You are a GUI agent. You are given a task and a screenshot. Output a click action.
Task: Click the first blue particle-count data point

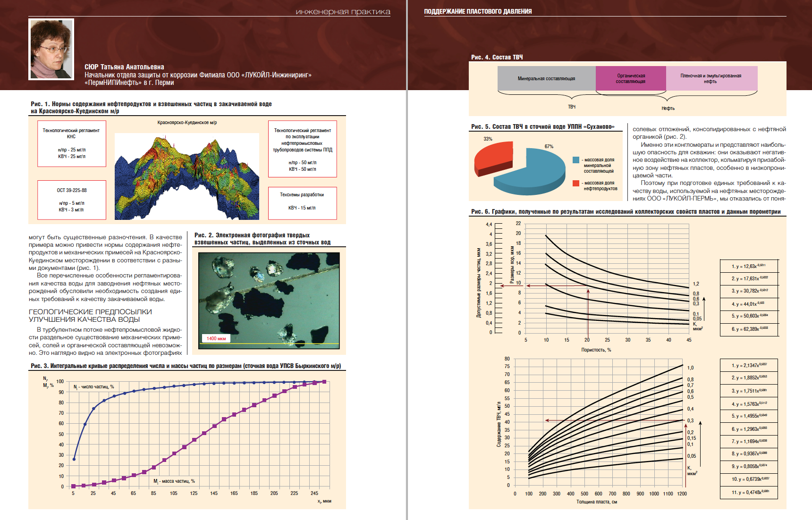pyautogui.click(x=74, y=459)
